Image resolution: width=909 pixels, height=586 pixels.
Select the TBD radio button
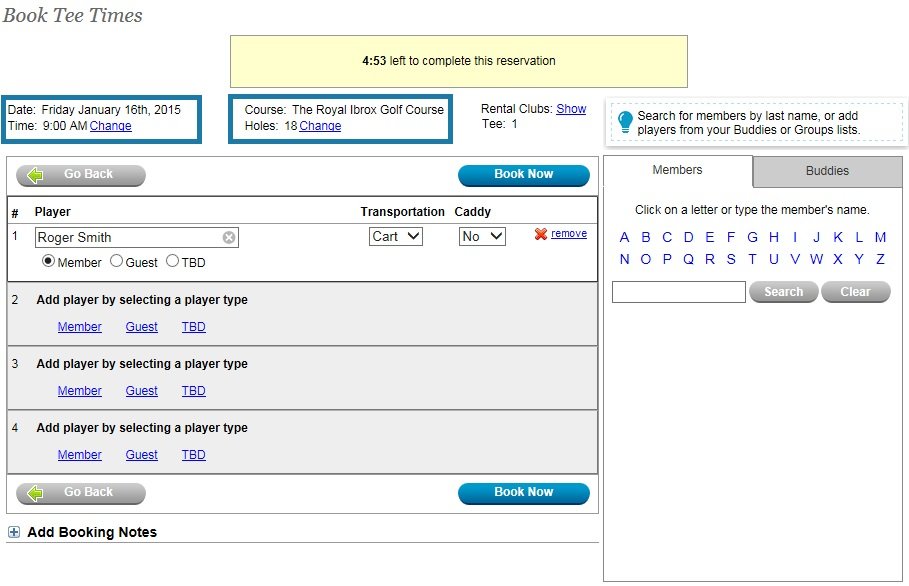pos(172,261)
